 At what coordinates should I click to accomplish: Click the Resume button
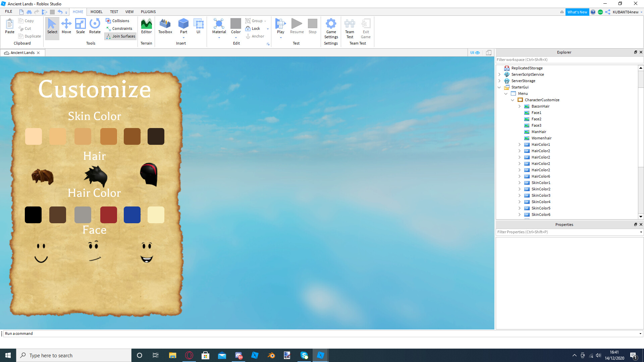297,26
